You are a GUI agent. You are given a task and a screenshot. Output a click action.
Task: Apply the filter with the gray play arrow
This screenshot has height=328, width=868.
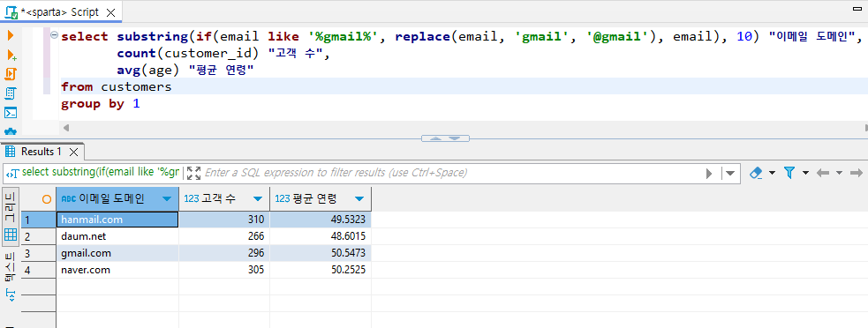[709, 173]
